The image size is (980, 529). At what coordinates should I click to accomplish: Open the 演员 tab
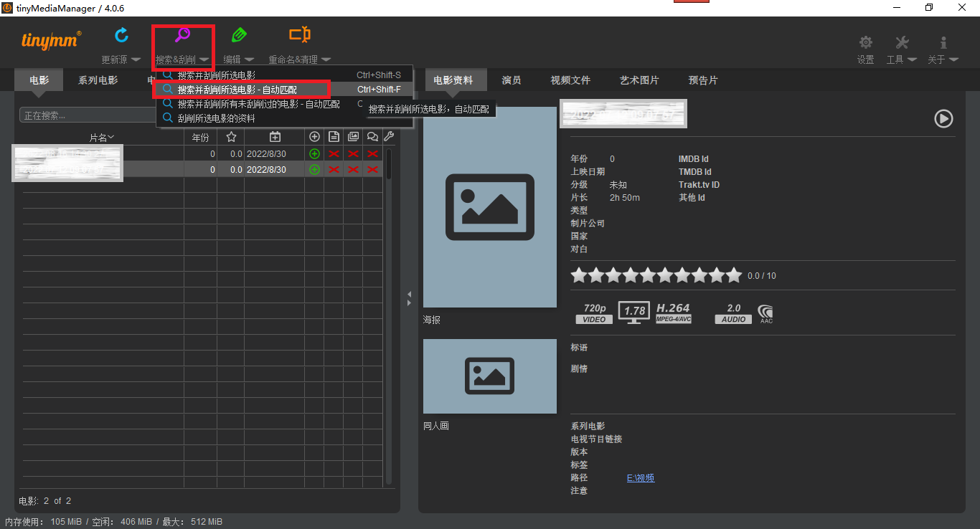click(x=512, y=80)
